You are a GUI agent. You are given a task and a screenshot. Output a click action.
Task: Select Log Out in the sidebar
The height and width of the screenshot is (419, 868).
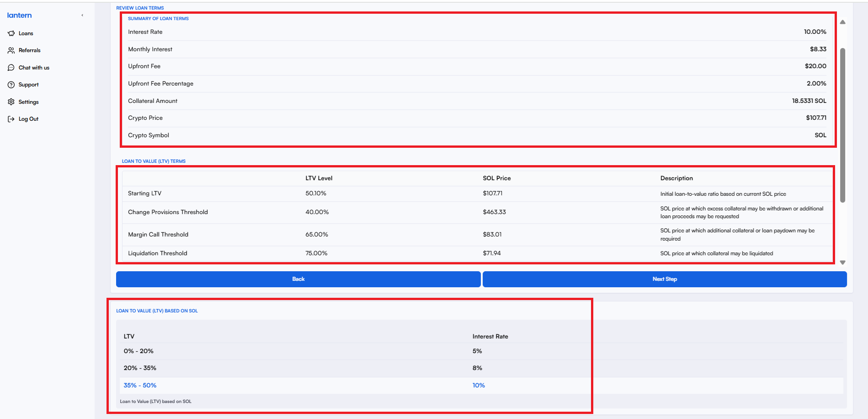(x=28, y=119)
